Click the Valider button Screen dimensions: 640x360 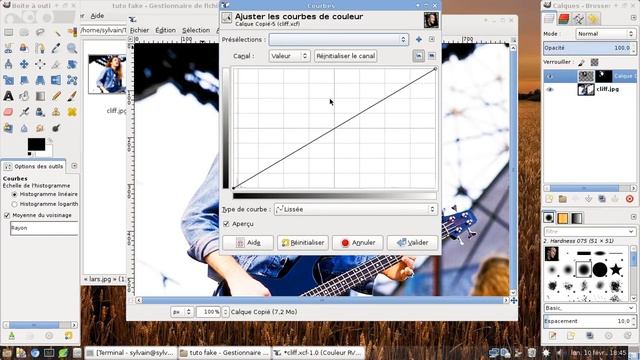(412, 243)
